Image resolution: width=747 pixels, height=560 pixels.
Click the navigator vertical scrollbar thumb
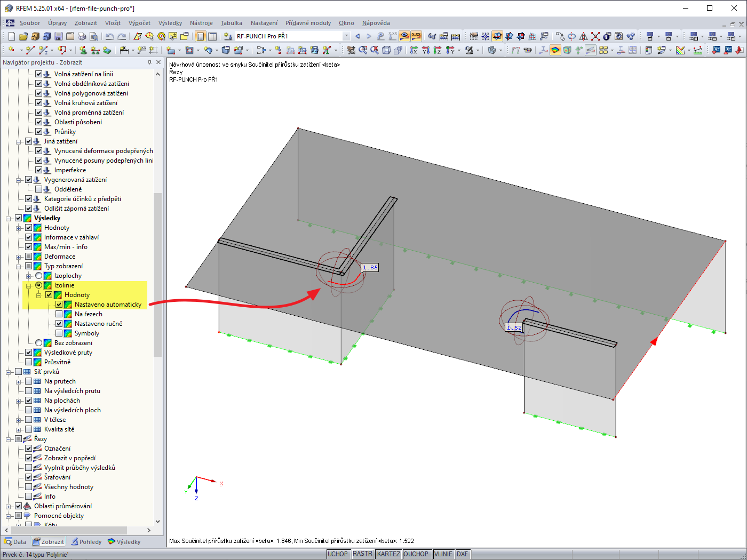(157, 274)
